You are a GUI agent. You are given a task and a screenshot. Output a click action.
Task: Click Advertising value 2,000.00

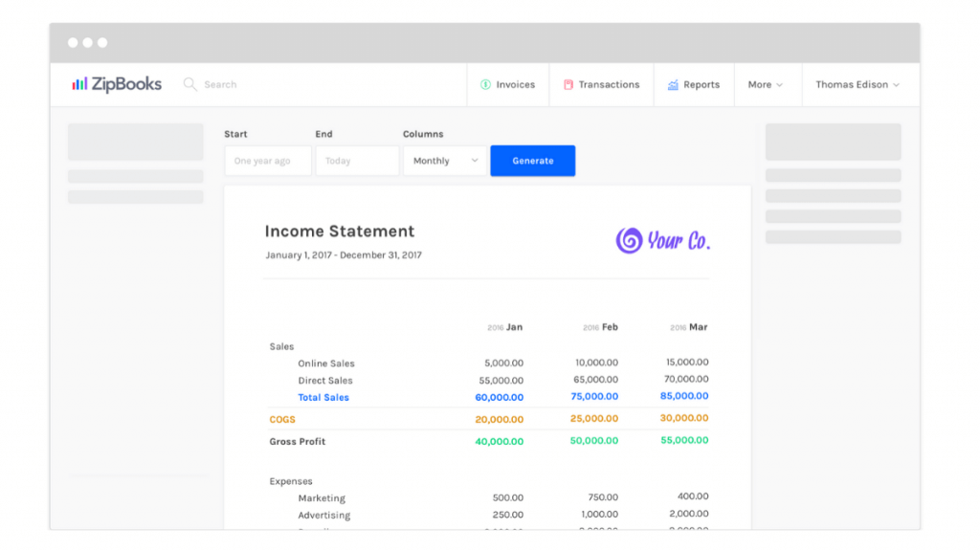689,514
